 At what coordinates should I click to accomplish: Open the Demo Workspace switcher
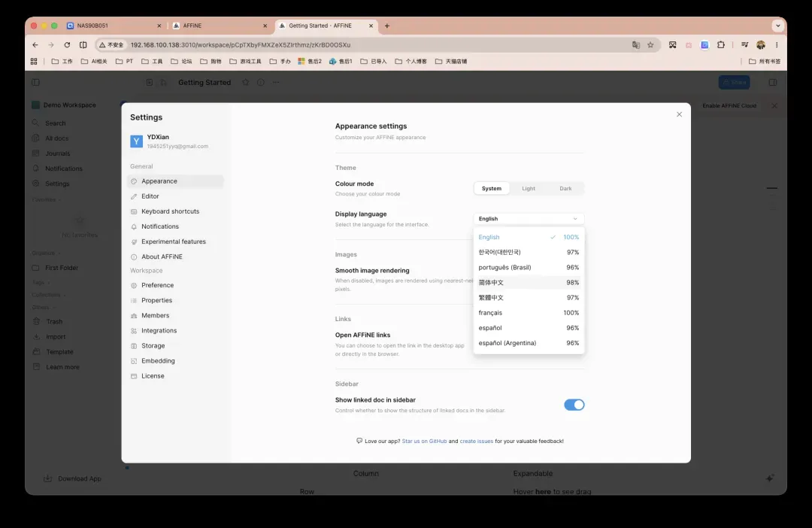[x=64, y=105]
